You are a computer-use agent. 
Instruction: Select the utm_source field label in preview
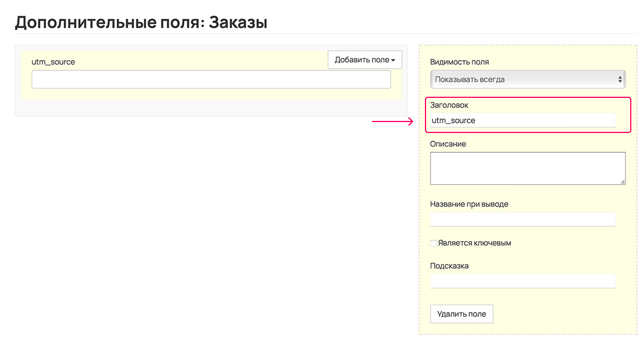[53, 62]
